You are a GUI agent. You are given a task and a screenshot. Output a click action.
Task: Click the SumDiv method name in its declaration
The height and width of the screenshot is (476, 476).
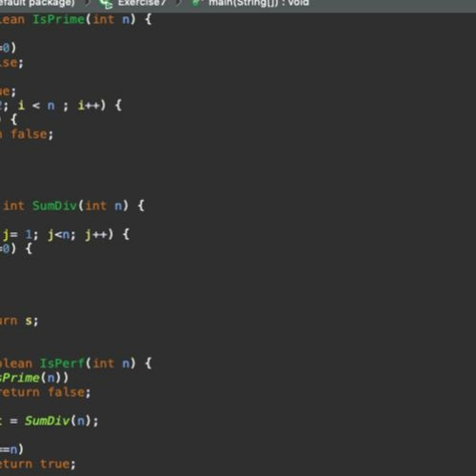54,206
